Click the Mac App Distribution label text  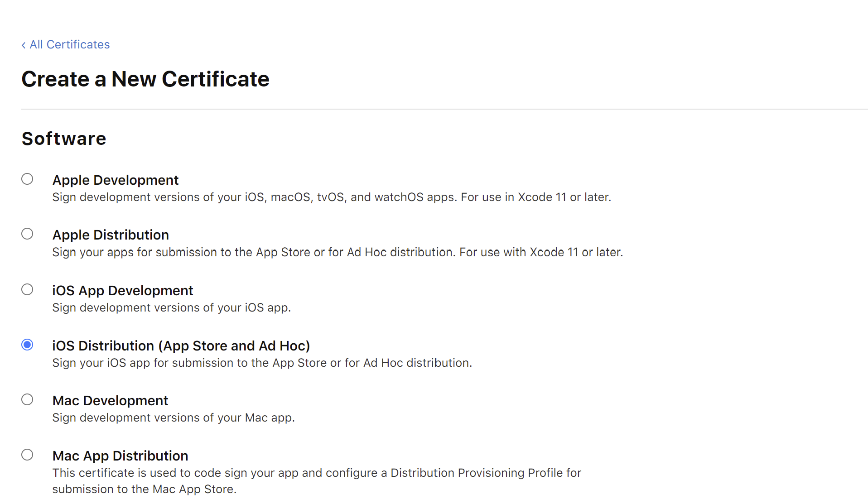click(x=120, y=456)
